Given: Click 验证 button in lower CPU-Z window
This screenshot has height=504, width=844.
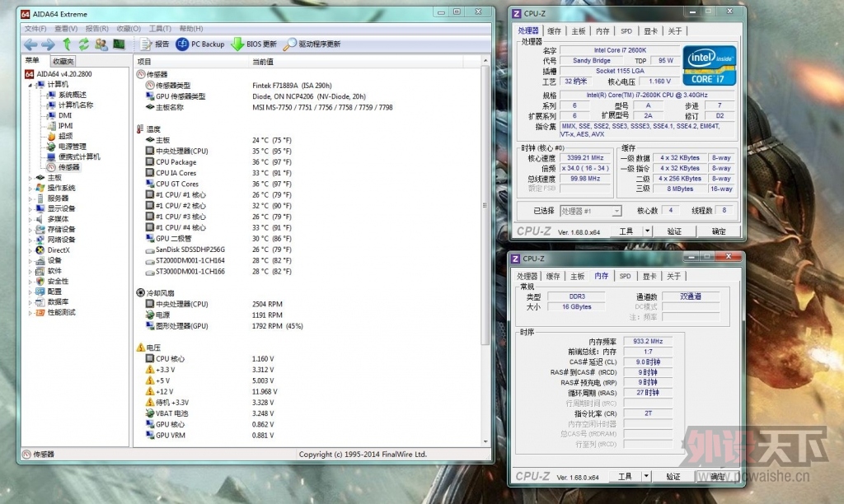Looking at the screenshot, I should coord(673,477).
